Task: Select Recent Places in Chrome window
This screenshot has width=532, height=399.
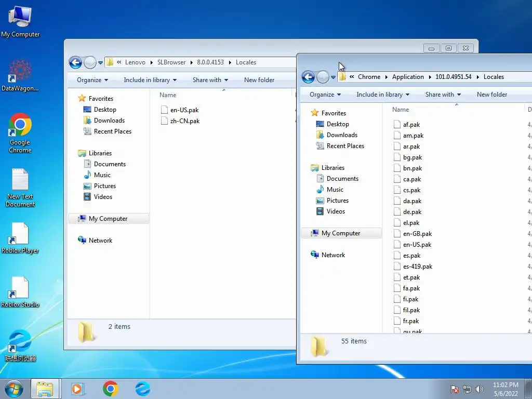Action: [345, 146]
